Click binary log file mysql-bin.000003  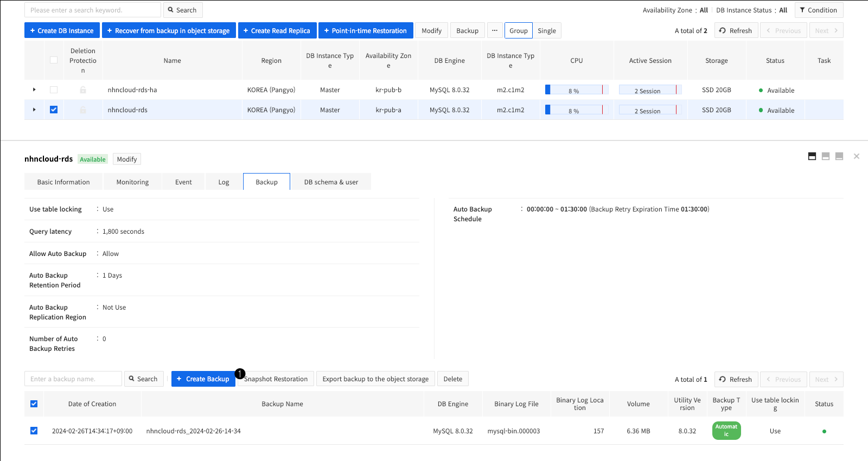(x=514, y=431)
